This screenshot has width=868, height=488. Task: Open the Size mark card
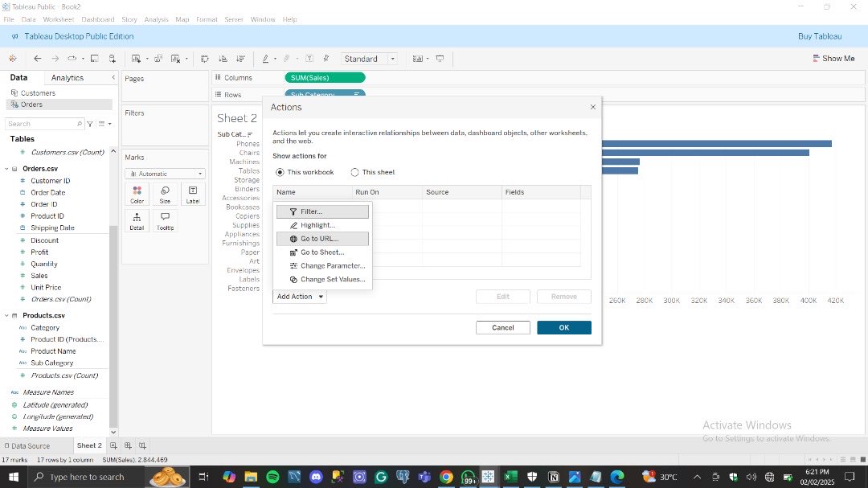coord(165,195)
